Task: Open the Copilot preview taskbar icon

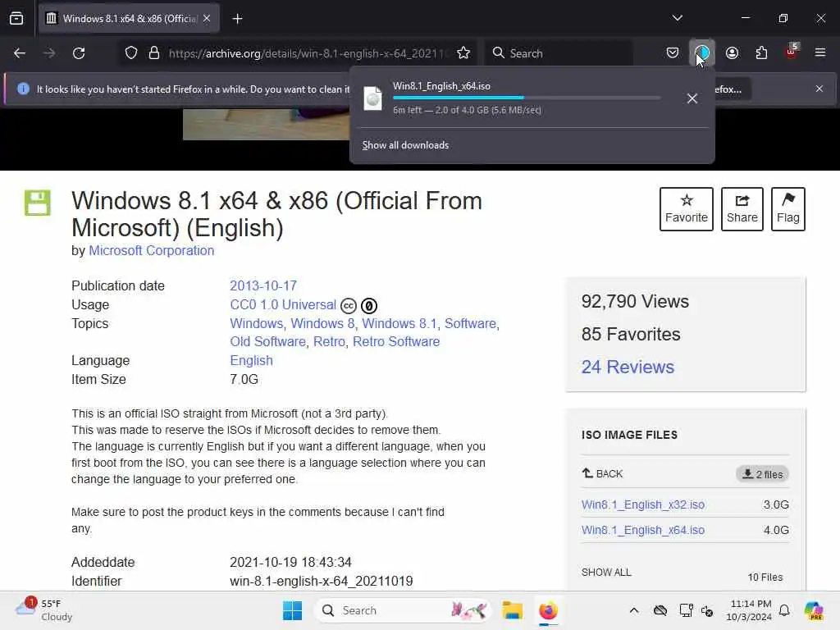Action: pyautogui.click(x=814, y=610)
